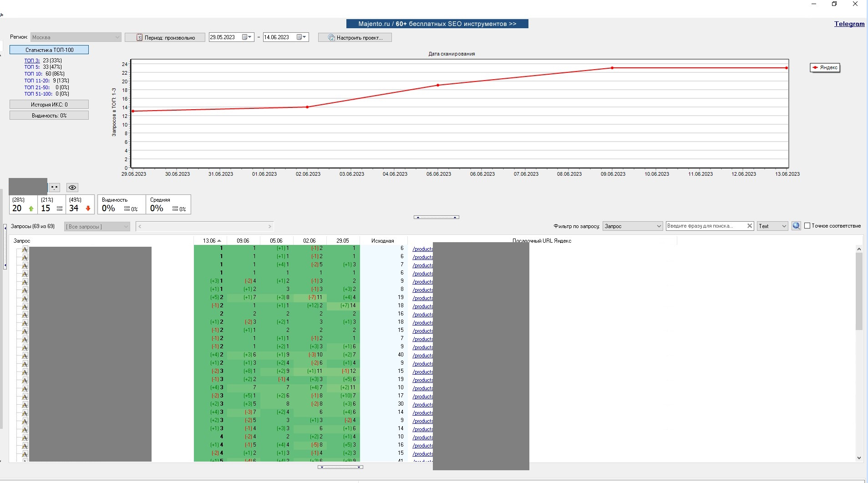Sort the table by the 13.06 column header
This screenshot has height=483, width=868.
[x=210, y=241]
